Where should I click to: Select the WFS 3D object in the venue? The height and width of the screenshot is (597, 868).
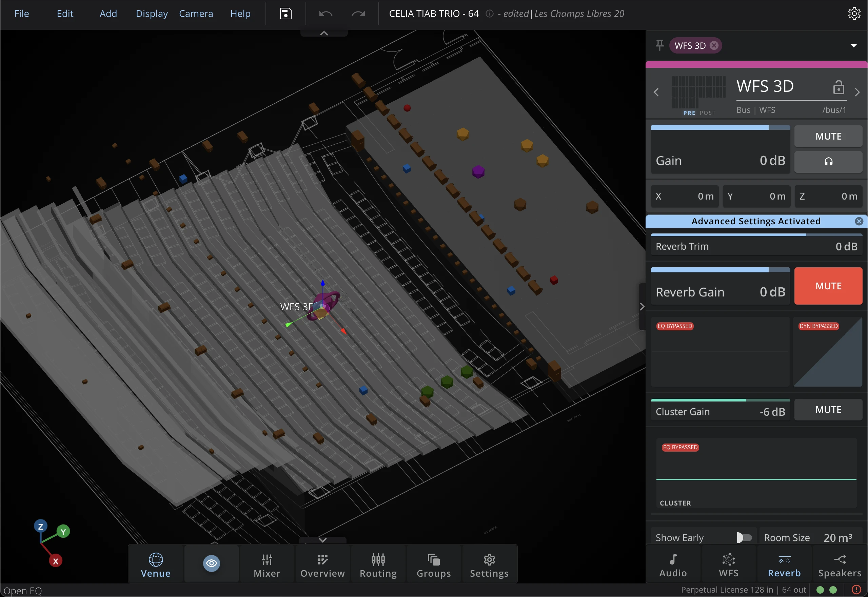[x=323, y=306]
